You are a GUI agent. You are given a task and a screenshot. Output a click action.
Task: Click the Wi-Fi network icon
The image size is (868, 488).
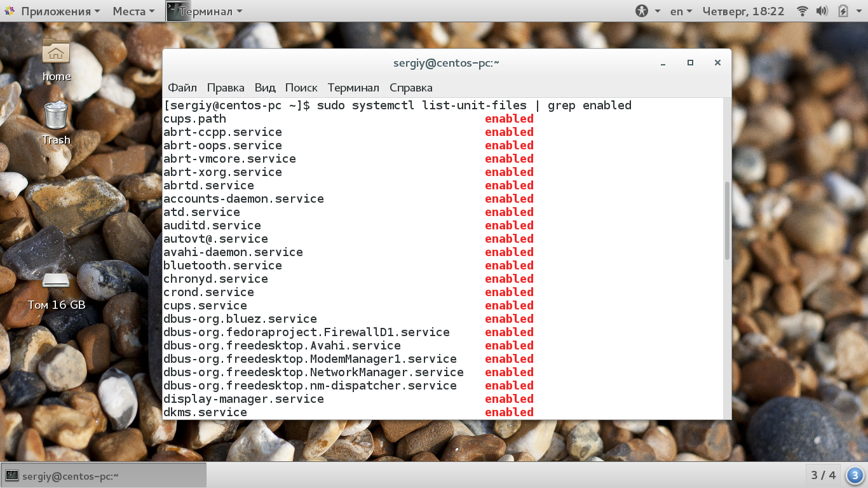(803, 11)
